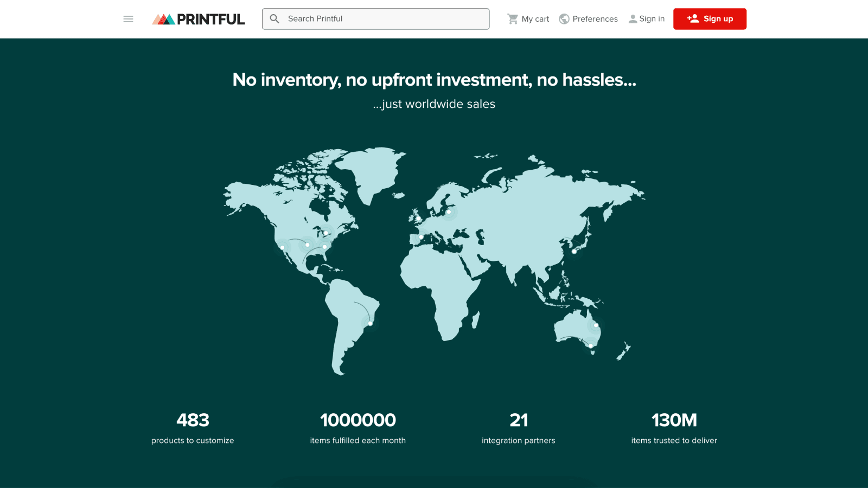Open the shopping cart icon
The height and width of the screenshot is (488, 868).
click(x=513, y=19)
